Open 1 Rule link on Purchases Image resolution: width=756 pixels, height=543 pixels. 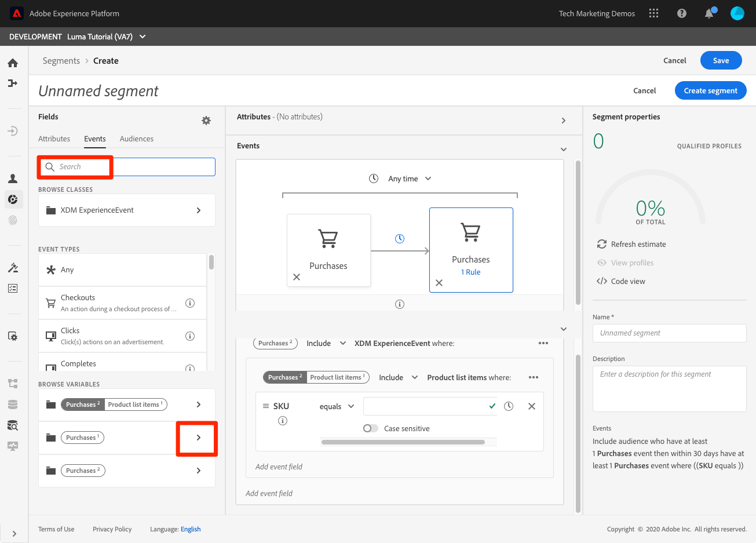tap(471, 272)
